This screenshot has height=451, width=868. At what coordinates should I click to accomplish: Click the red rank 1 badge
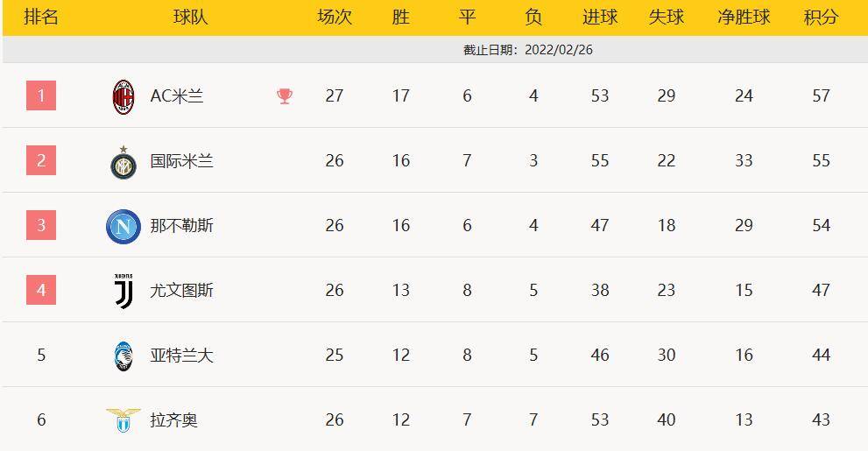click(x=41, y=95)
